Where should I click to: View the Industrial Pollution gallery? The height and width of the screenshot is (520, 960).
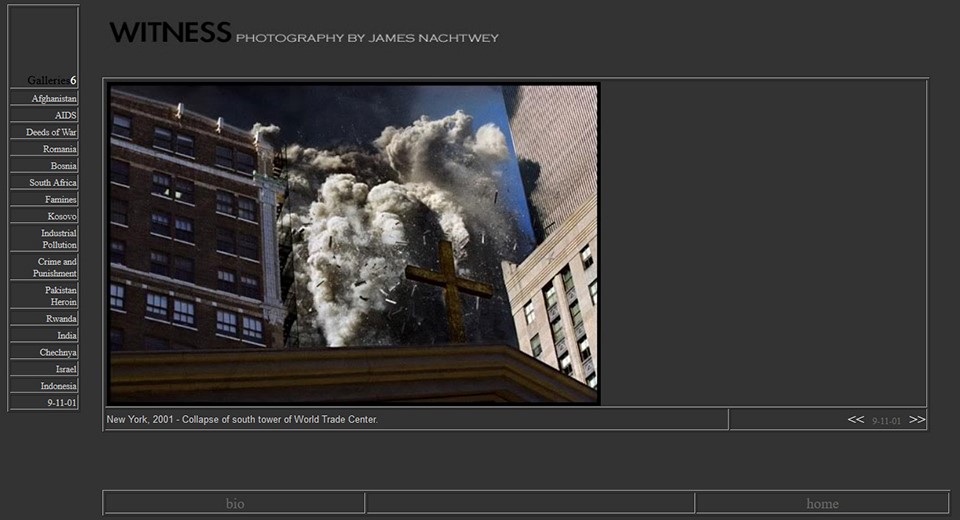coord(59,239)
